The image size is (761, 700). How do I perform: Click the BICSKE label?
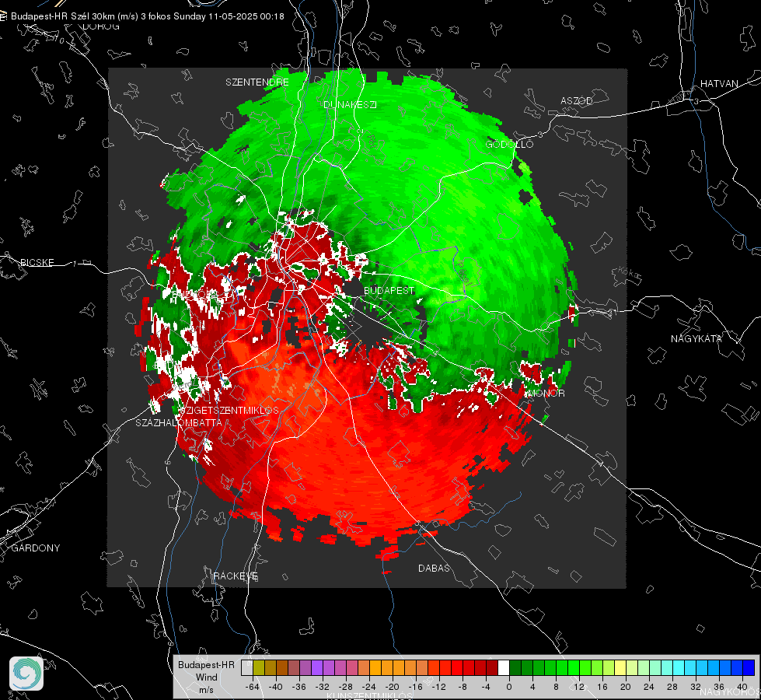pyautogui.click(x=37, y=262)
